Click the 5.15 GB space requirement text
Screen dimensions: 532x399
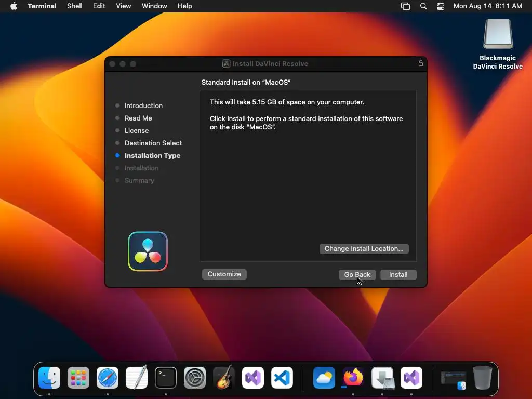point(287,102)
